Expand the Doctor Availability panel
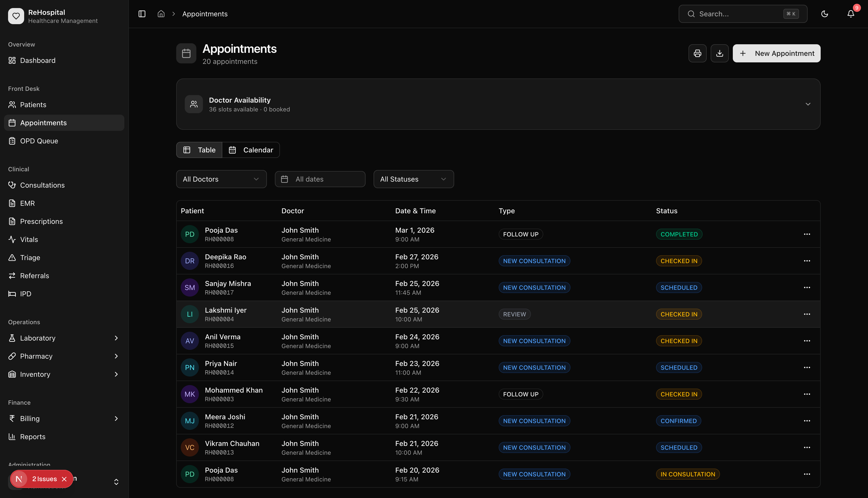868x498 pixels. [x=808, y=104]
